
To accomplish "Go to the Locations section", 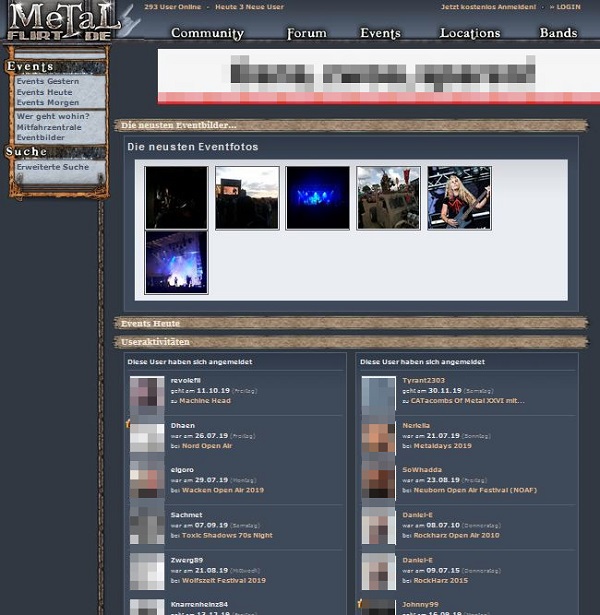I will 469,33.
